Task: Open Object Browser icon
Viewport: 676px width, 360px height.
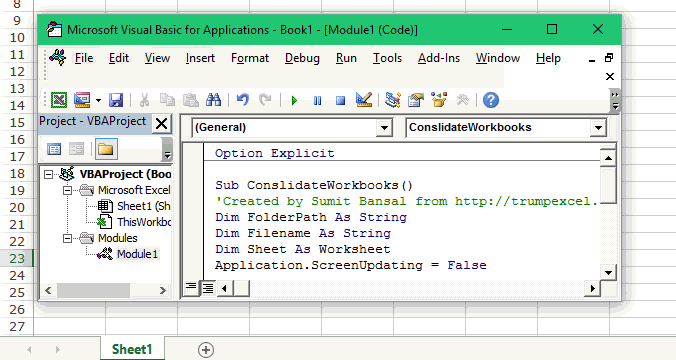Action: 439,100
